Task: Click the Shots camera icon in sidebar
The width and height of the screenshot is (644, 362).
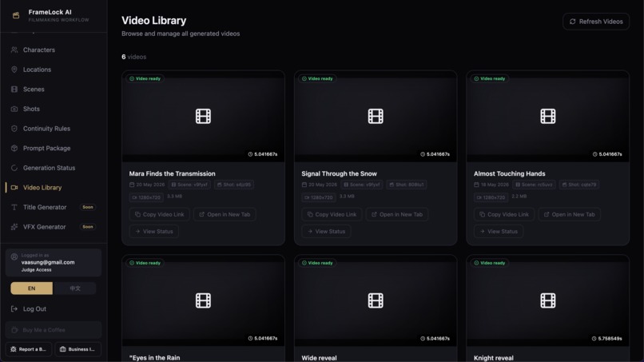Action: pyautogui.click(x=14, y=109)
